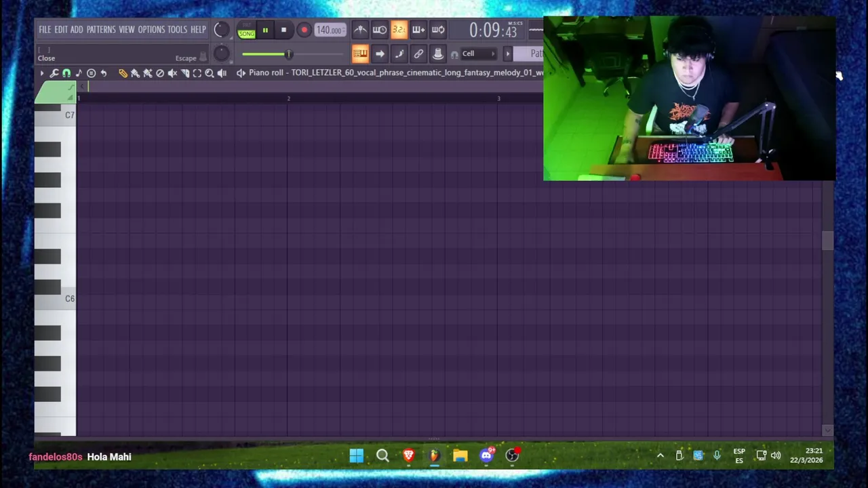Toggle PAT/SONG mode switch
This screenshot has height=488, width=868.
click(x=246, y=30)
